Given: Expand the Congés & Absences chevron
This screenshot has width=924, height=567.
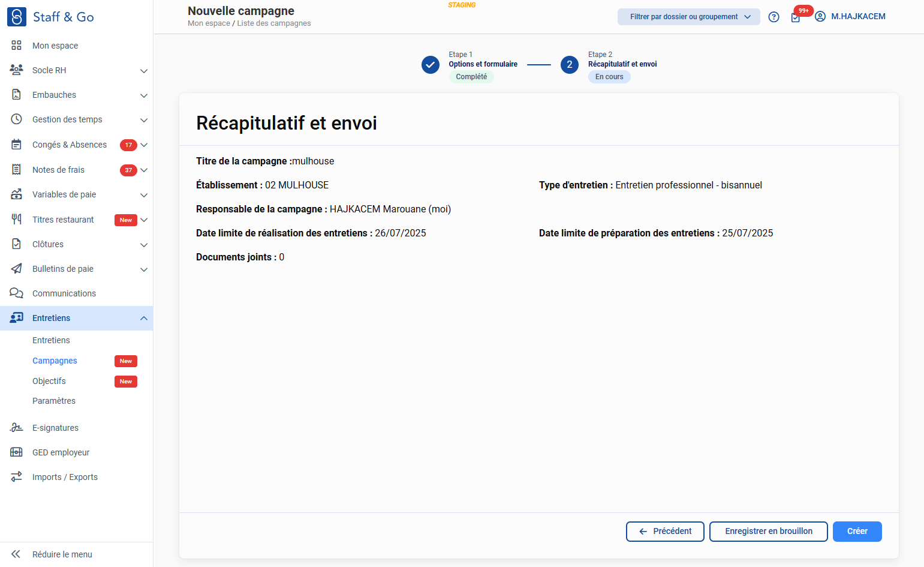Looking at the screenshot, I should 144,145.
